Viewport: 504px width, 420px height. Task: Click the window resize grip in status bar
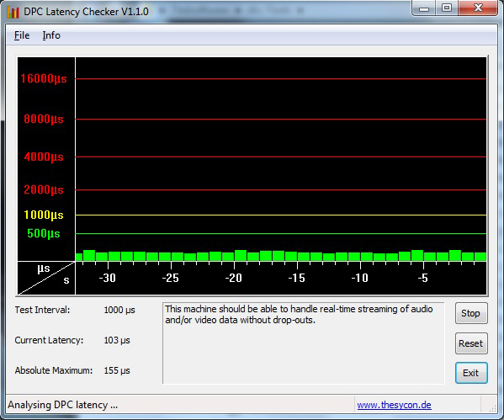pos(492,408)
